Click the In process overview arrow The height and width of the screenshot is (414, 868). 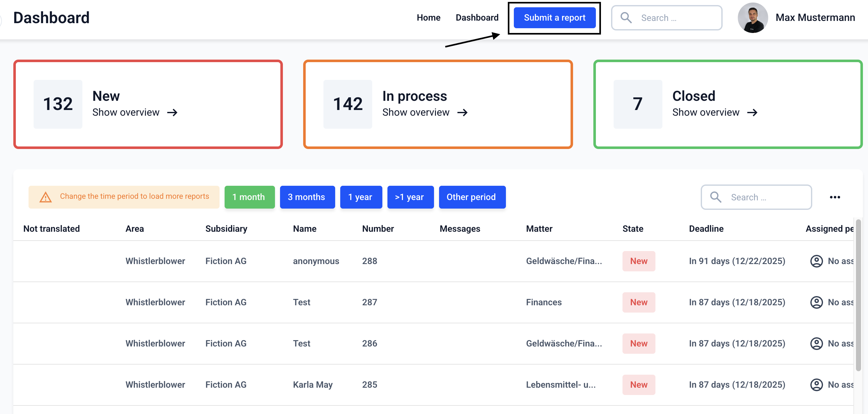coord(462,113)
